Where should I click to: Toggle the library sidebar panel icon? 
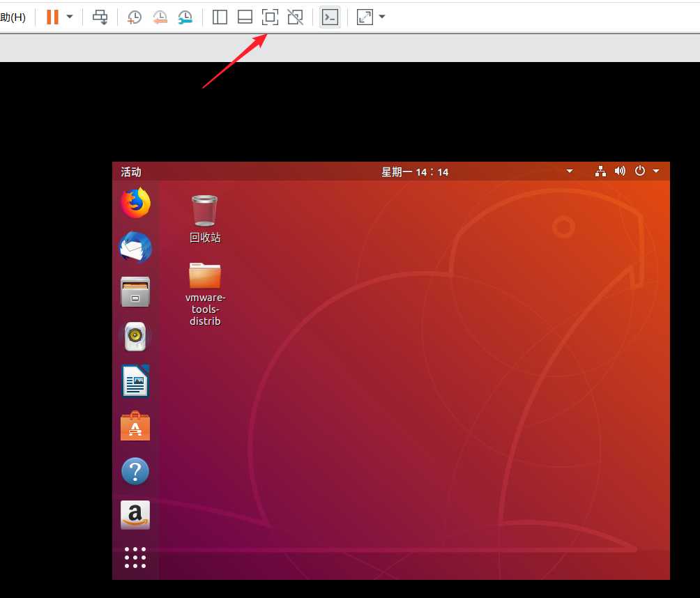[220, 17]
